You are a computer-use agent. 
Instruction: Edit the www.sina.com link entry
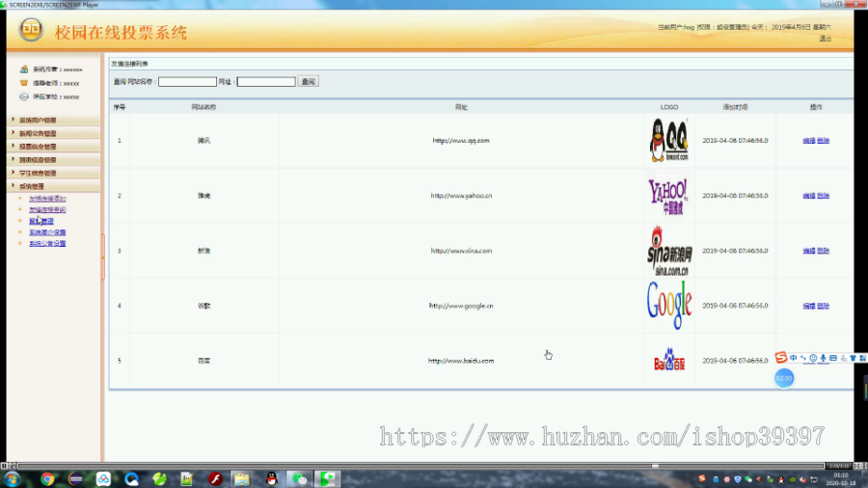809,251
